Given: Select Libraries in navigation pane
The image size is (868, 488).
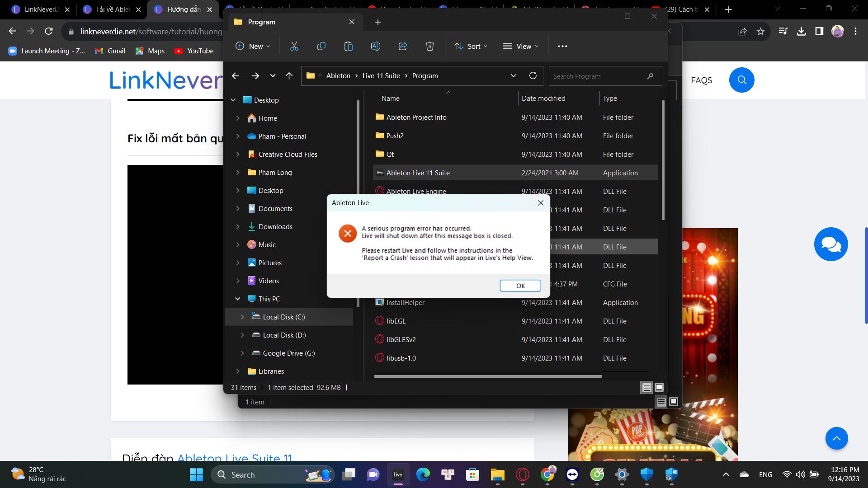Looking at the screenshot, I should 271,371.
